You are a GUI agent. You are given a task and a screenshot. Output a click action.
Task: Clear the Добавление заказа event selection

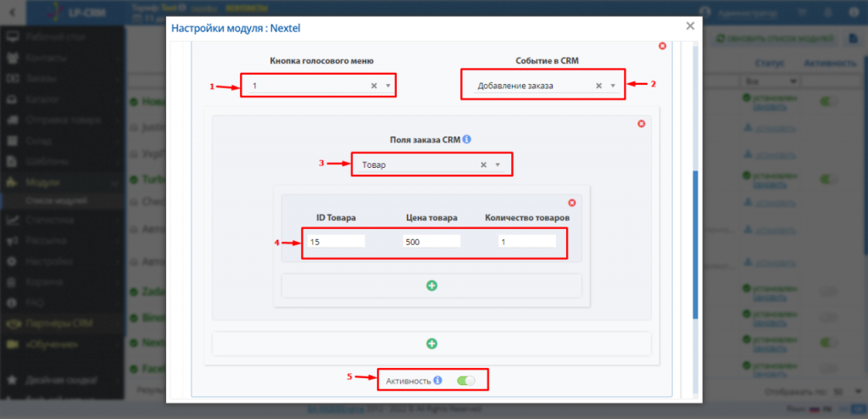pos(598,86)
